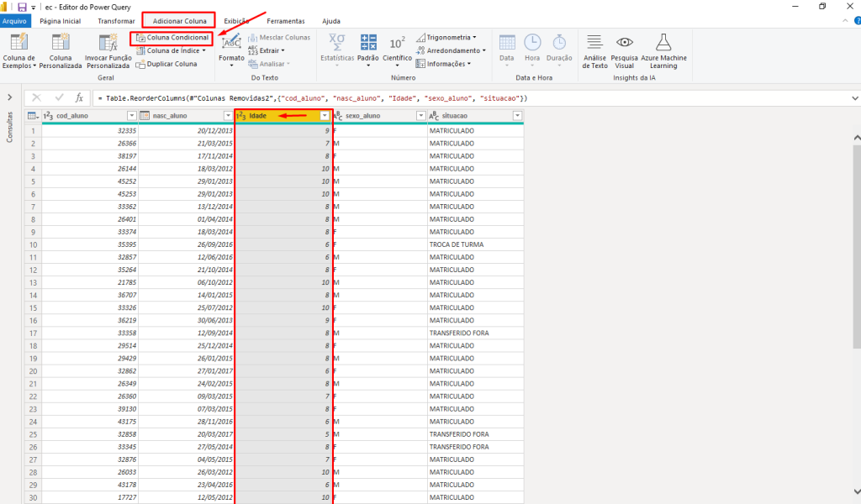Image resolution: width=861 pixels, height=504 pixels.
Task: Expand the Consultas side pane
Action: pos(9,97)
